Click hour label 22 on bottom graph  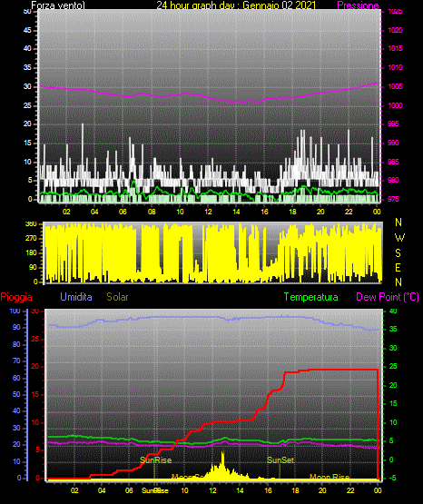pos(350,490)
